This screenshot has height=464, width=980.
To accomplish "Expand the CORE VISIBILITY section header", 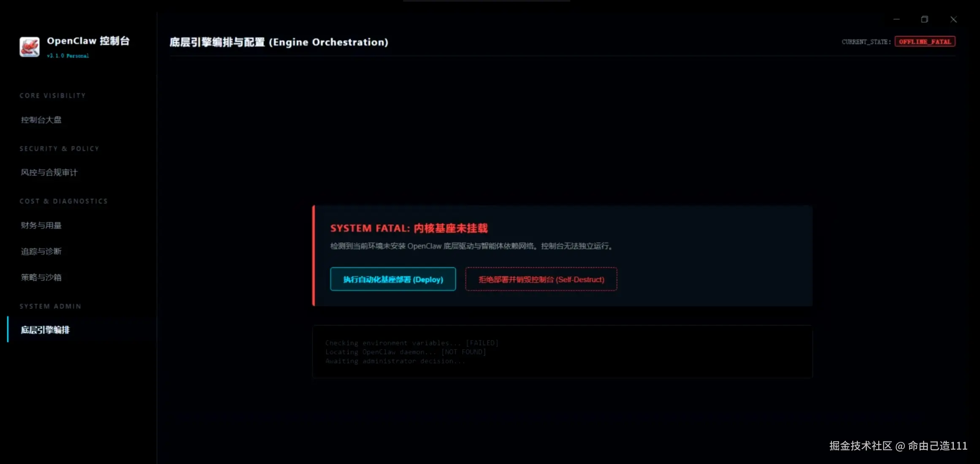I will (x=52, y=95).
